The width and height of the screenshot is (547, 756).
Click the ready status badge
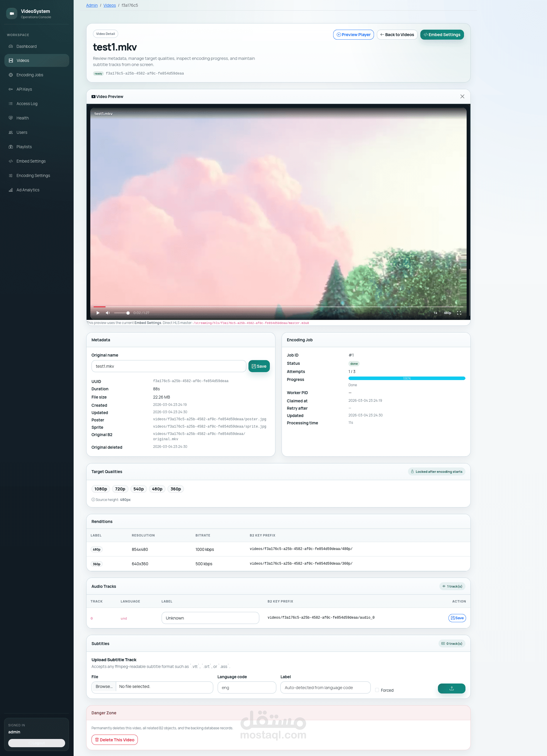click(98, 74)
